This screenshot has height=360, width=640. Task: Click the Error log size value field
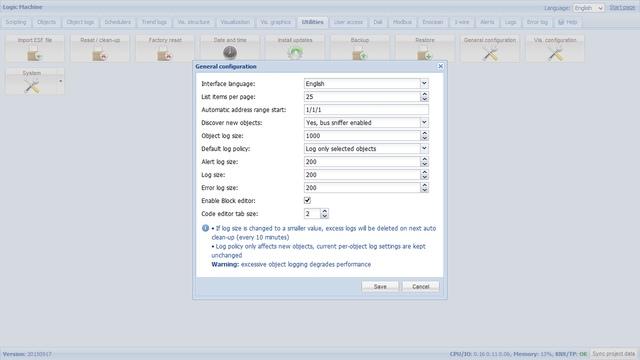click(362, 188)
